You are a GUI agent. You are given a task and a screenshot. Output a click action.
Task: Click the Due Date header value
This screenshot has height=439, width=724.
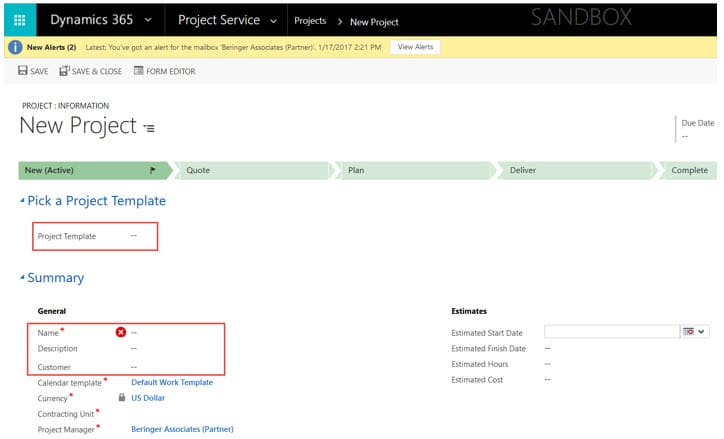pyautogui.click(x=685, y=136)
